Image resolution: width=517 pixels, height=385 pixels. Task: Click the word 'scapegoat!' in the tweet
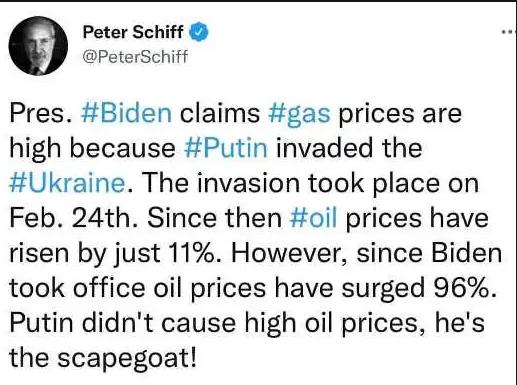point(127,359)
